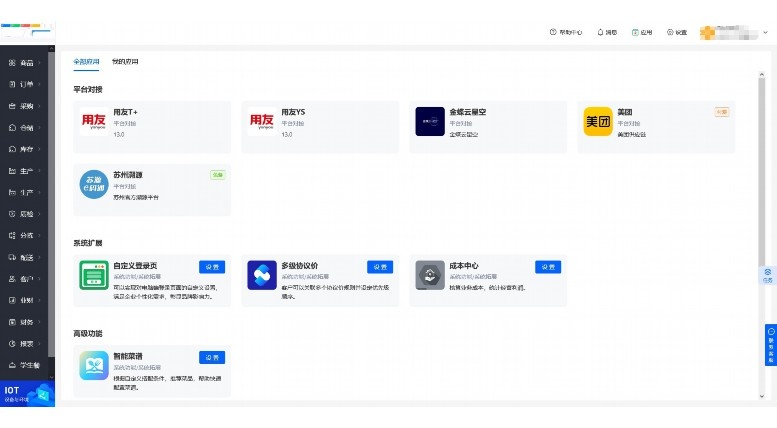Click the main page vertical scrollbar

pyautogui.click(x=762, y=173)
